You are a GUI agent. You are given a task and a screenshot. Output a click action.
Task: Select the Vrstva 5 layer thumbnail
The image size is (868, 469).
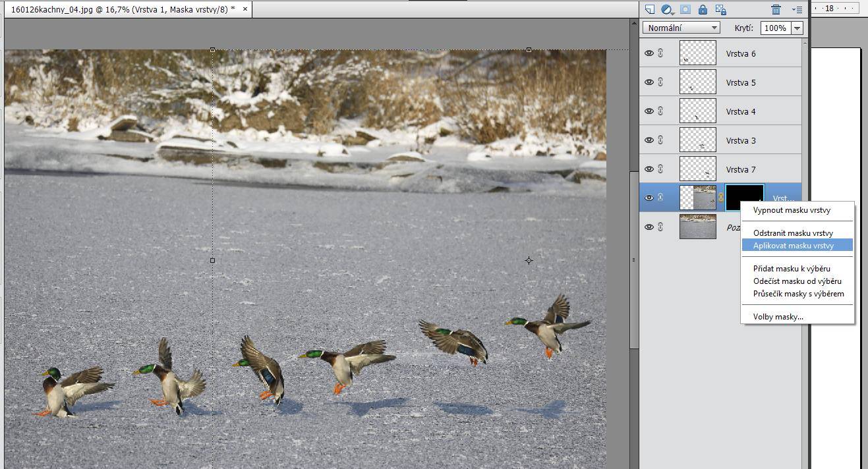point(697,82)
